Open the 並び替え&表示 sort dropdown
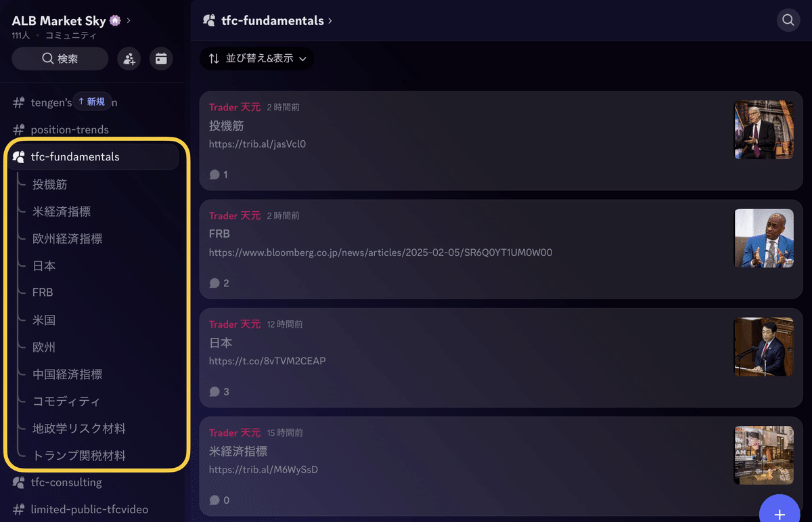This screenshot has height=522, width=812. (256, 59)
